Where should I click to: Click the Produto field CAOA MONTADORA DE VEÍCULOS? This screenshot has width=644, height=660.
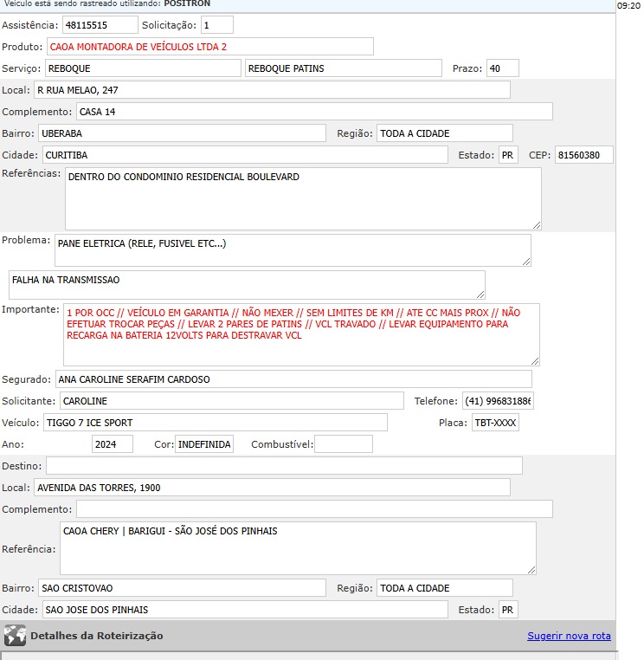(209, 46)
